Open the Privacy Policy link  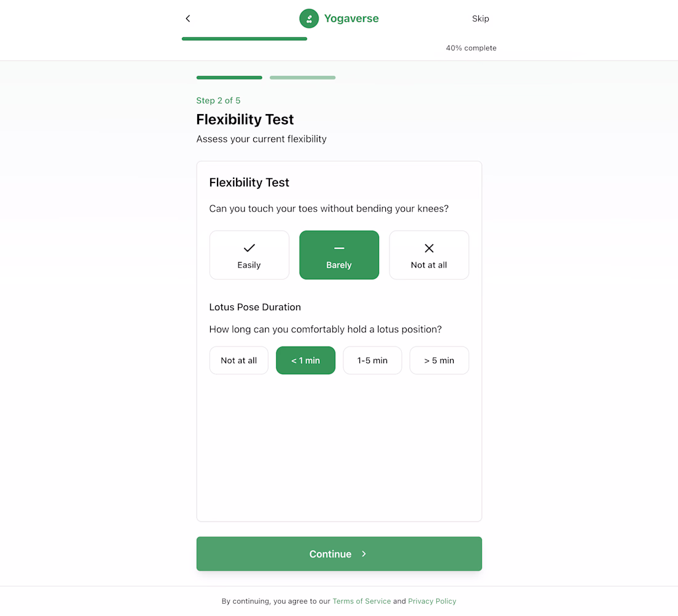(432, 601)
